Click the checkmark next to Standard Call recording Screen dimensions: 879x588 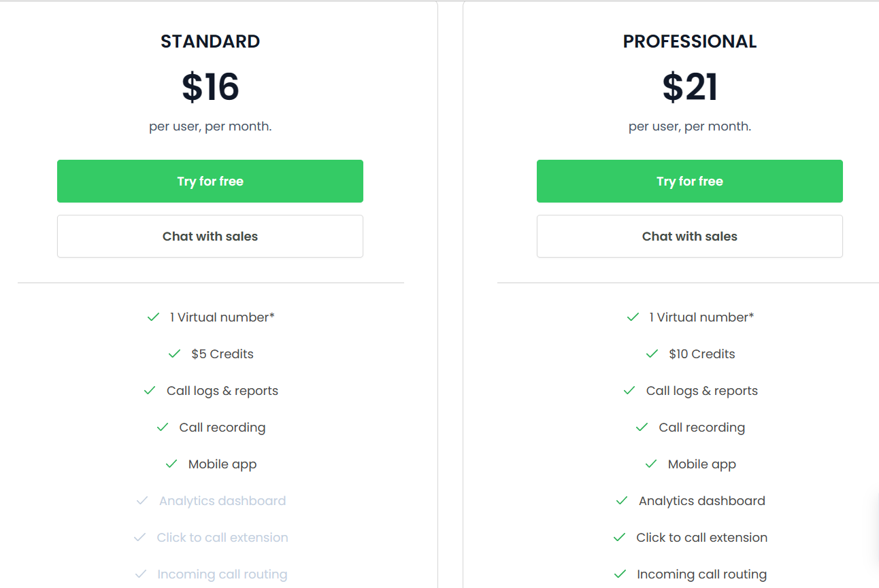click(162, 427)
